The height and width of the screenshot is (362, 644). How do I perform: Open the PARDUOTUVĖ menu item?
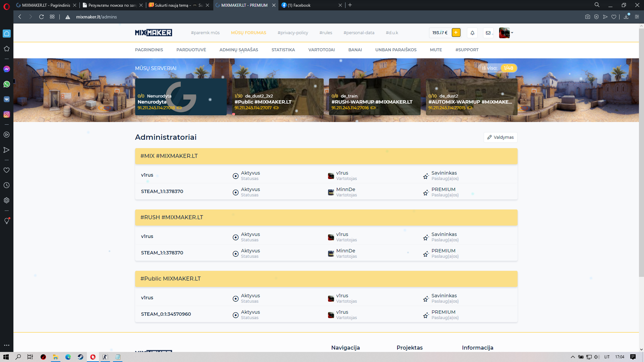tap(191, 50)
